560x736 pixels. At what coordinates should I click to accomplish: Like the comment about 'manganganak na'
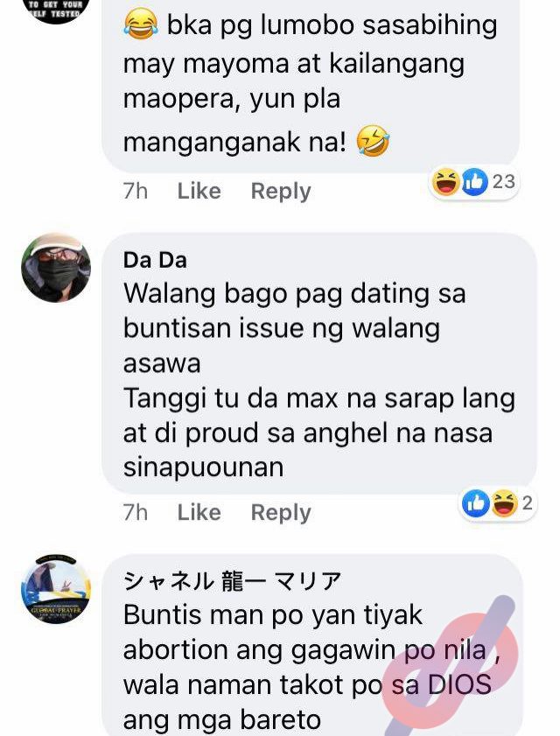(x=199, y=191)
